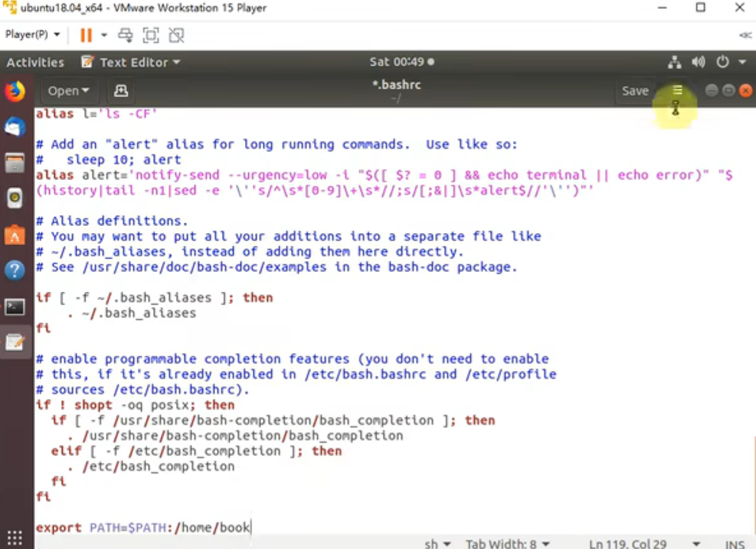756x549 pixels.
Task: Click the '. /etc/bash_completion' line
Action: click(x=151, y=467)
